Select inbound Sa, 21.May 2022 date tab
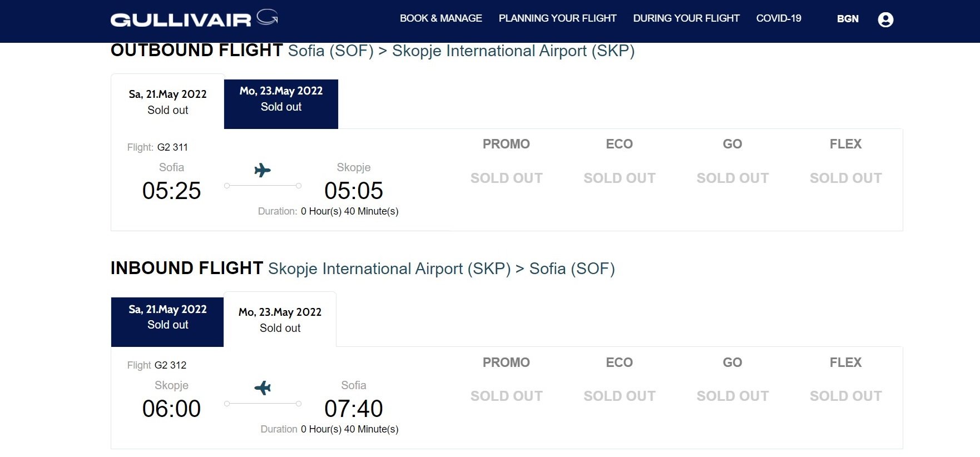980x457 pixels. tap(167, 322)
